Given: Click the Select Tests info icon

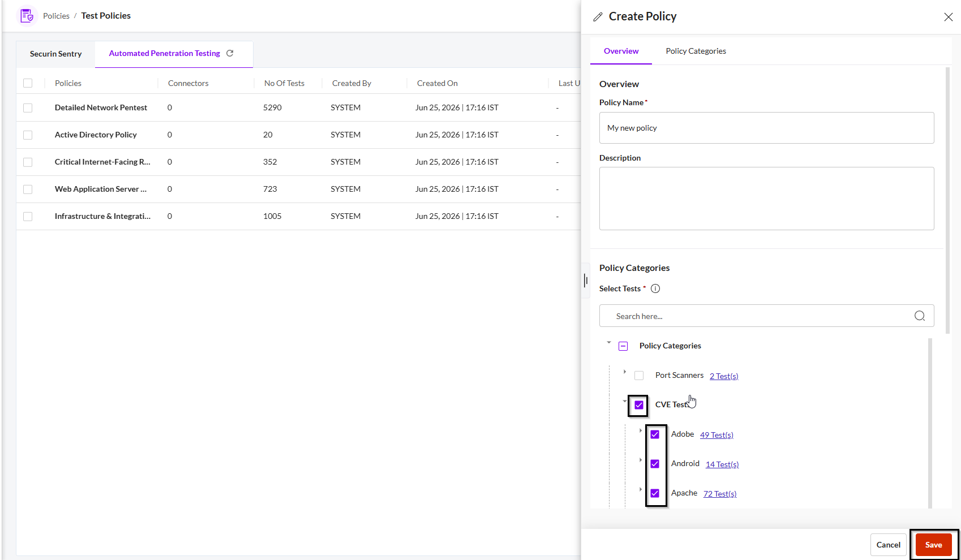Looking at the screenshot, I should point(655,288).
